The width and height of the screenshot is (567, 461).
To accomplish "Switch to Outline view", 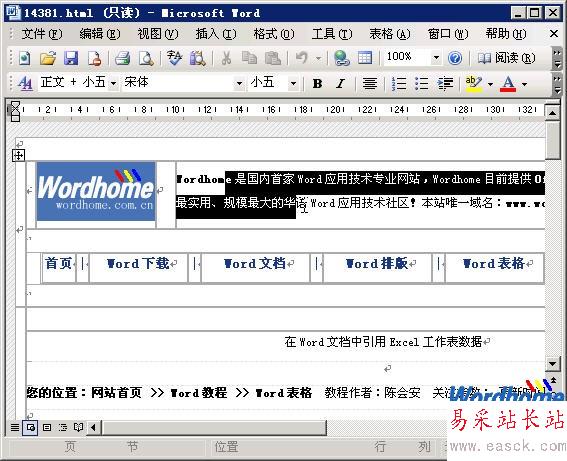I will 63,428.
